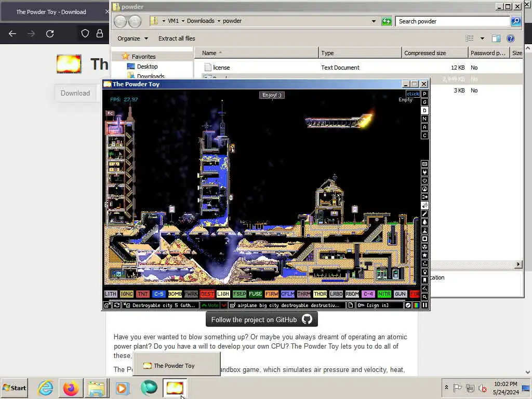Screen dimensions: 532x399
Task: Toggle the Explorer preview pane icon
Action: coord(496,38)
